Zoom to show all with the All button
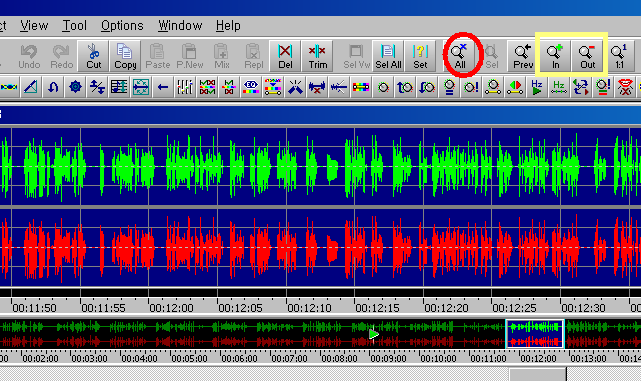The height and width of the screenshot is (381, 641). point(460,56)
